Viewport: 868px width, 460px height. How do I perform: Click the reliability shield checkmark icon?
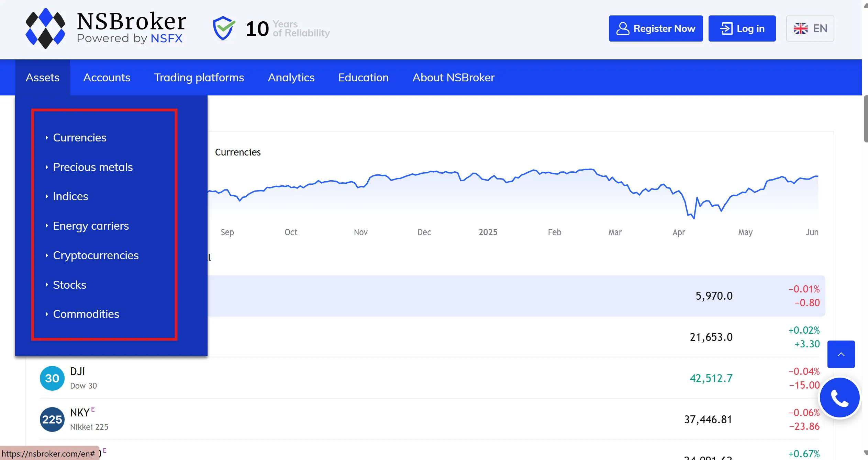[x=224, y=28]
